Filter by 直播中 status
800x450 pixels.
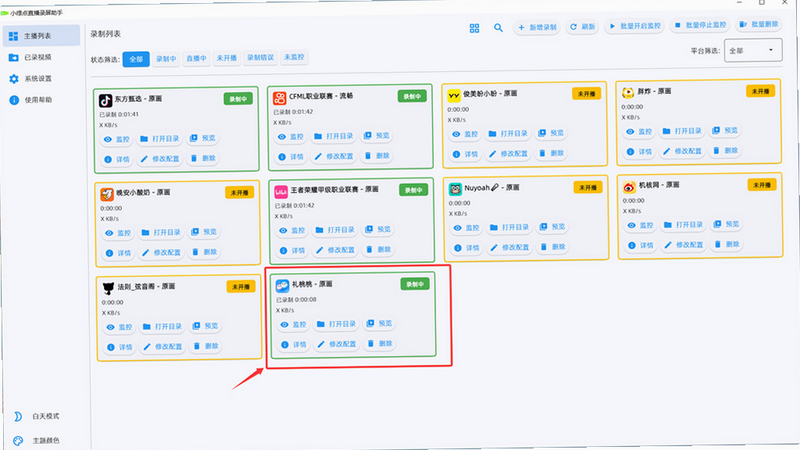tap(196, 58)
